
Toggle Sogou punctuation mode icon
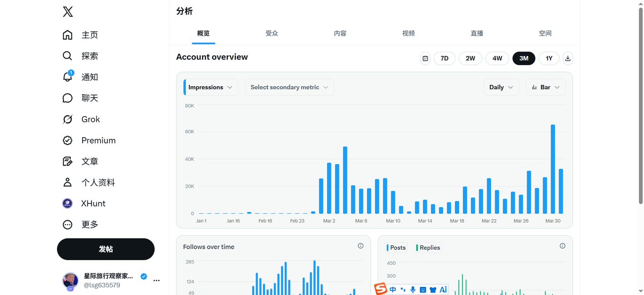tap(403, 290)
